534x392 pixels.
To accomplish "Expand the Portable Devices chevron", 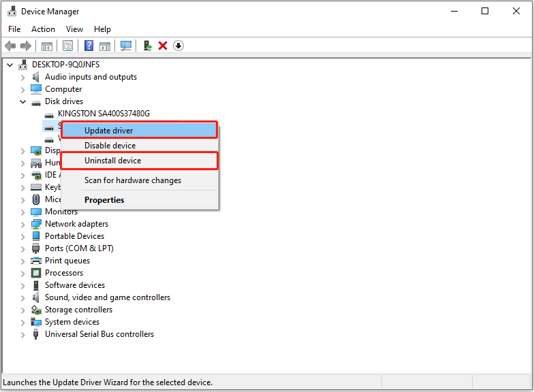I will tap(23, 237).
